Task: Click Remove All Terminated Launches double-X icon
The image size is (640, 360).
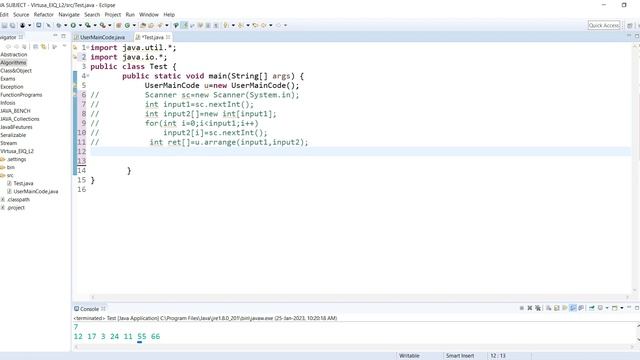Action: (x=538, y=308)
